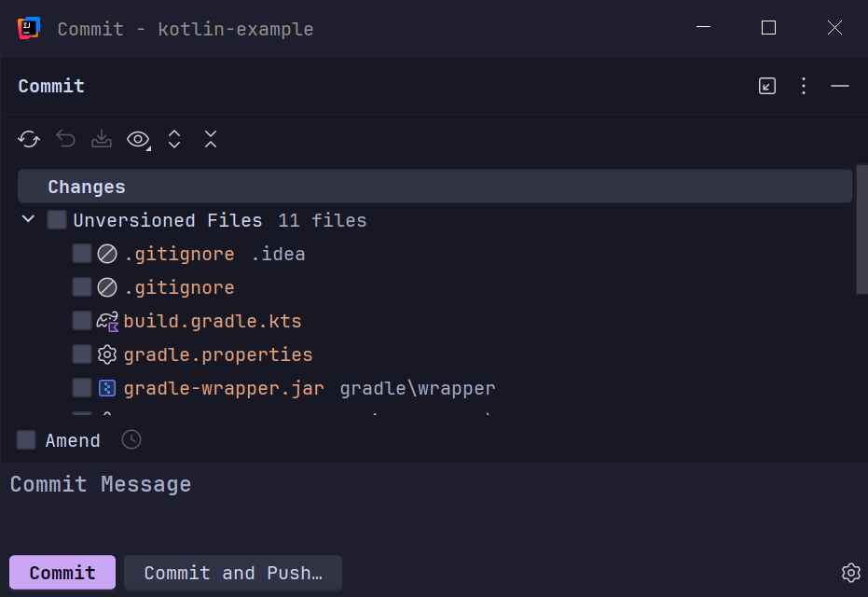This screenshot has height=597, width=868.
Task: Tick the build.gradle.kts checkbox
Action: [82, 321]
